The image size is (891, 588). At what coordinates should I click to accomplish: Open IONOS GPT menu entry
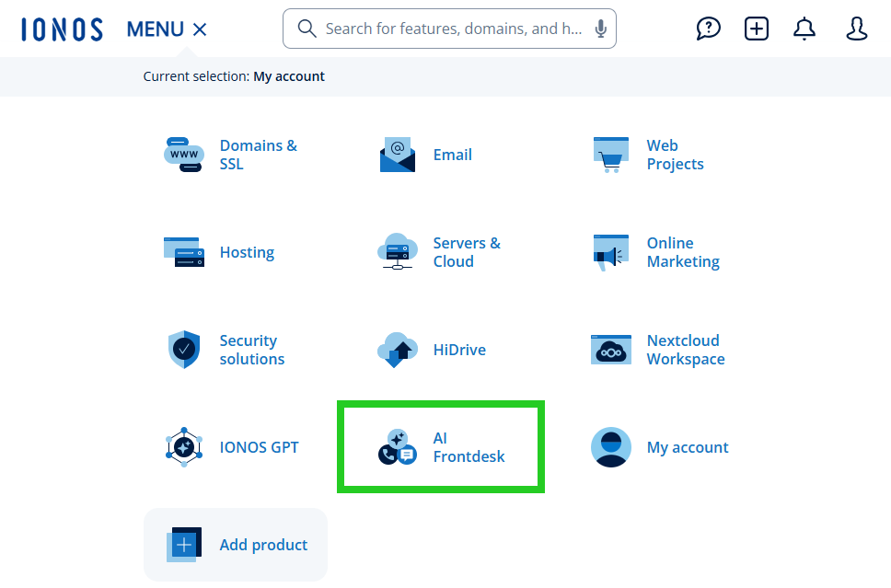(260, 447)
